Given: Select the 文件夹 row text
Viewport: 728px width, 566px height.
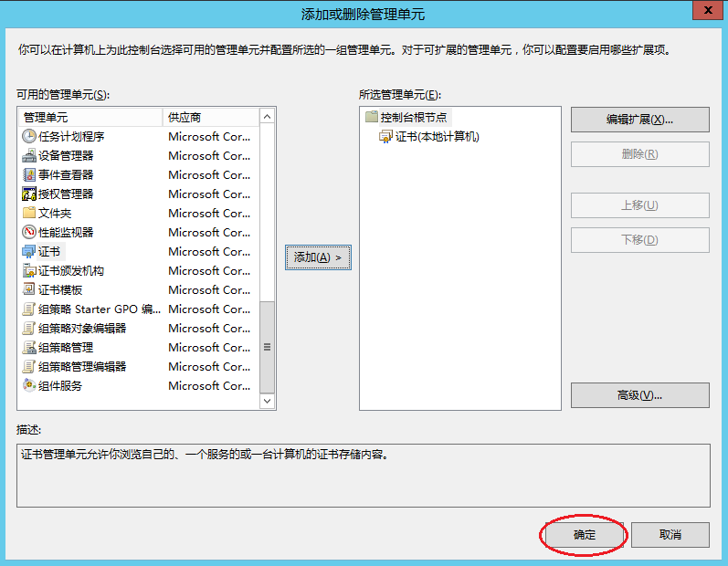Looking at the screenshot, I should (55, 213).
